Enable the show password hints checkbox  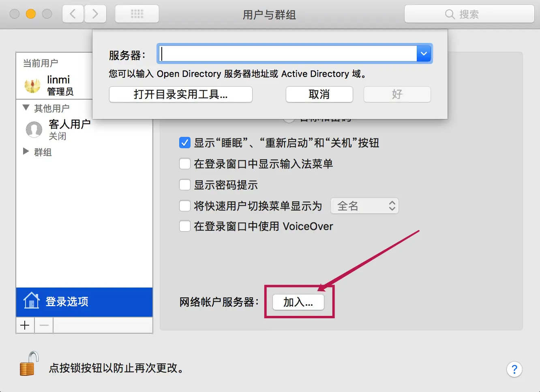184,185
